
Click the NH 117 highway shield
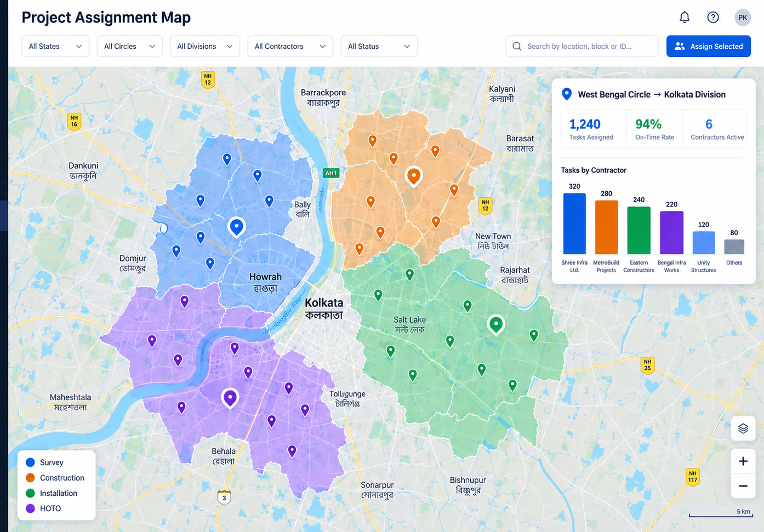coord(693,477)
